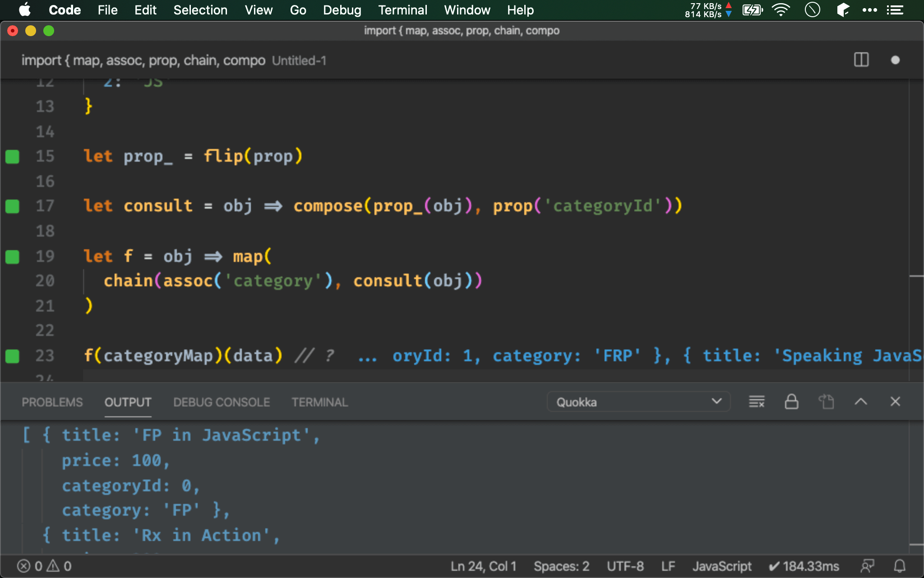The width and height of the screenshot is (924, 578).
Task: Click the output panel scrollbar
Action: tap(916, 488)
